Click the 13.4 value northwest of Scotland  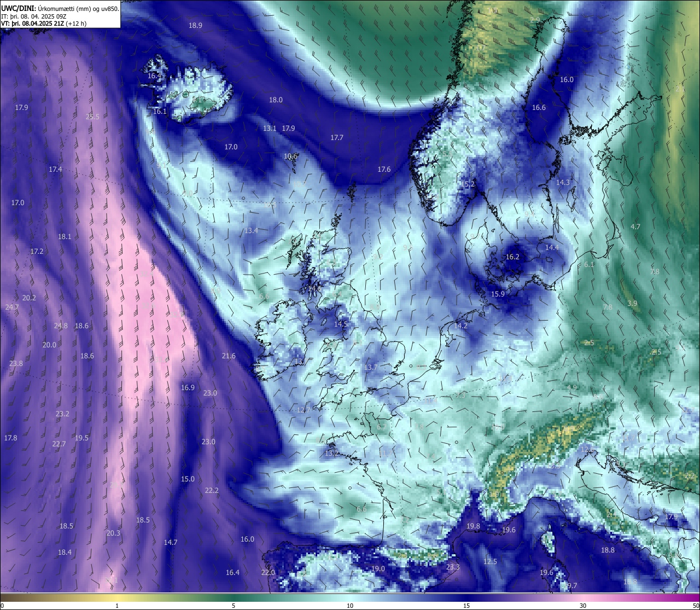(x=251, y=231)
